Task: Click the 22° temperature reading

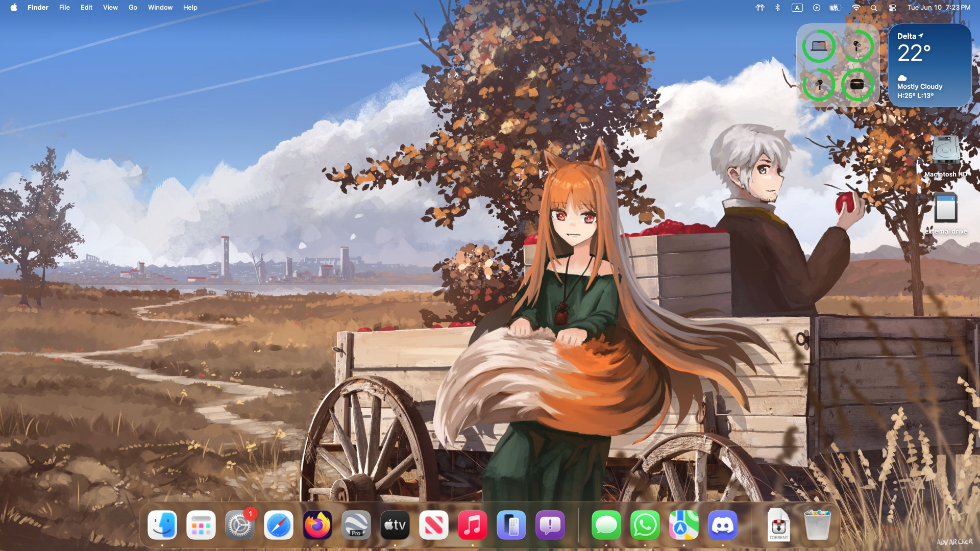Action: click(x=914, y=53)
